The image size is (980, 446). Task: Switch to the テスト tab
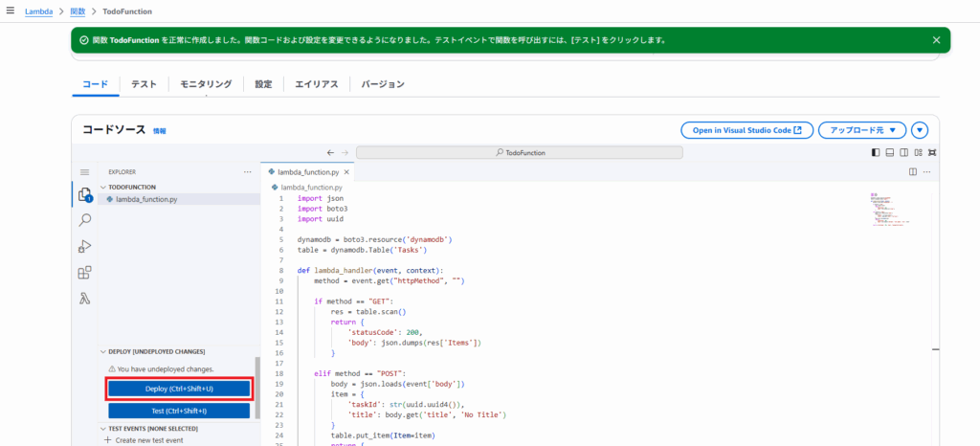[144, 84]
